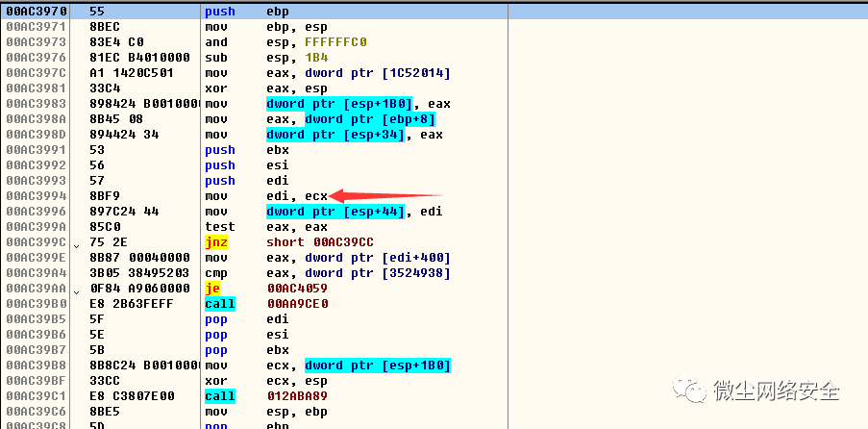
Task: Select hex bytes 85C0
Action: [x=105, y=227]
